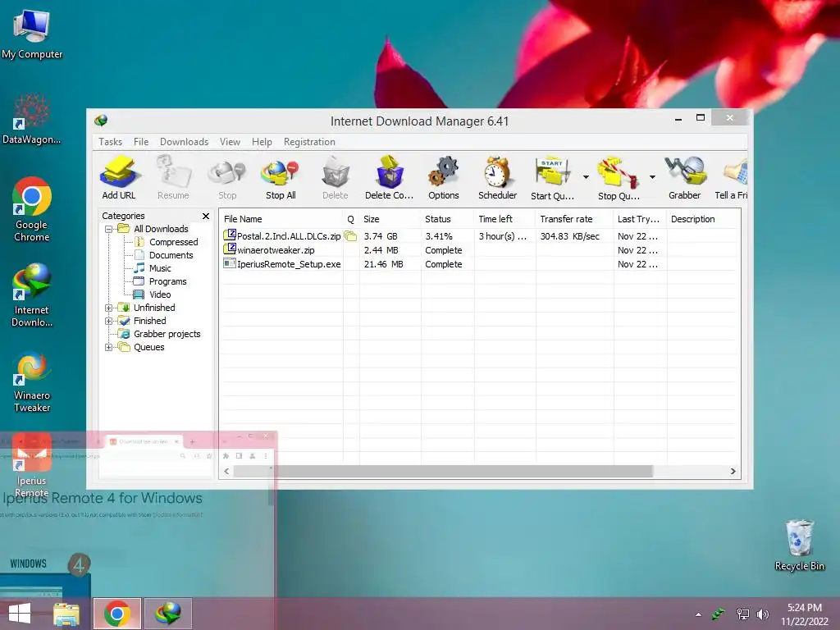Image resolution: width=840 pixels, height=630 pixels.
Task: Open the Downloads menu
Action: [184, 142]
